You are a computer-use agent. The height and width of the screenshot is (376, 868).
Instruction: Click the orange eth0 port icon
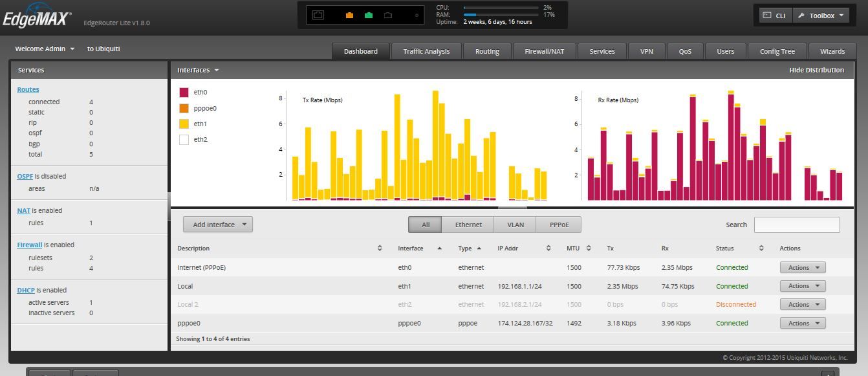point(349,16)
